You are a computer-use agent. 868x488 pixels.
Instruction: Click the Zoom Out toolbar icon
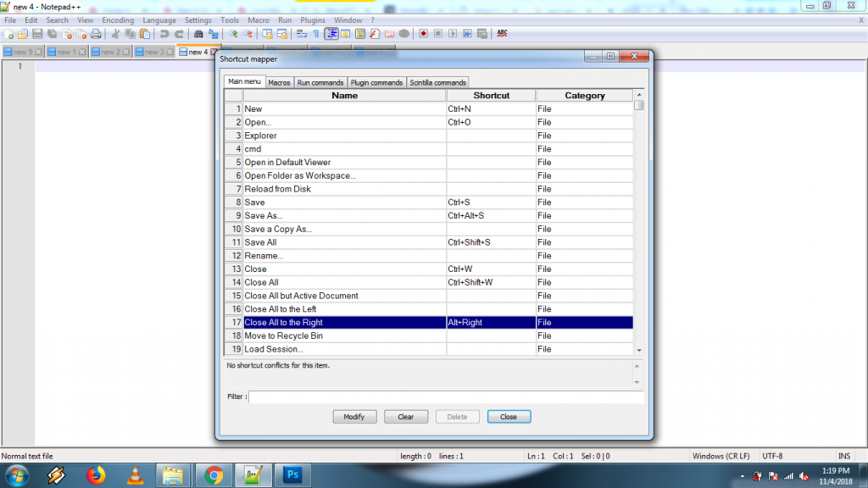[x=248, y=34]
